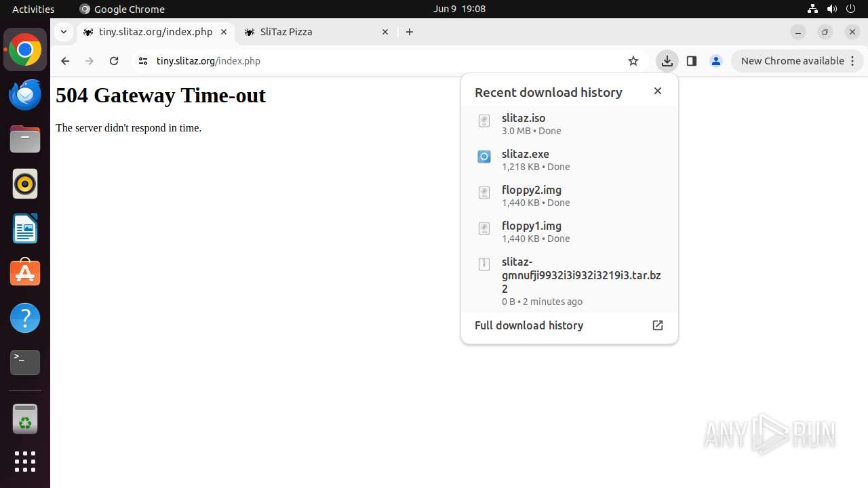The height and width of the screenshot is (488, 868).
Task: Reload the current page
Action: pyautogui.click(x=114, y=61)
